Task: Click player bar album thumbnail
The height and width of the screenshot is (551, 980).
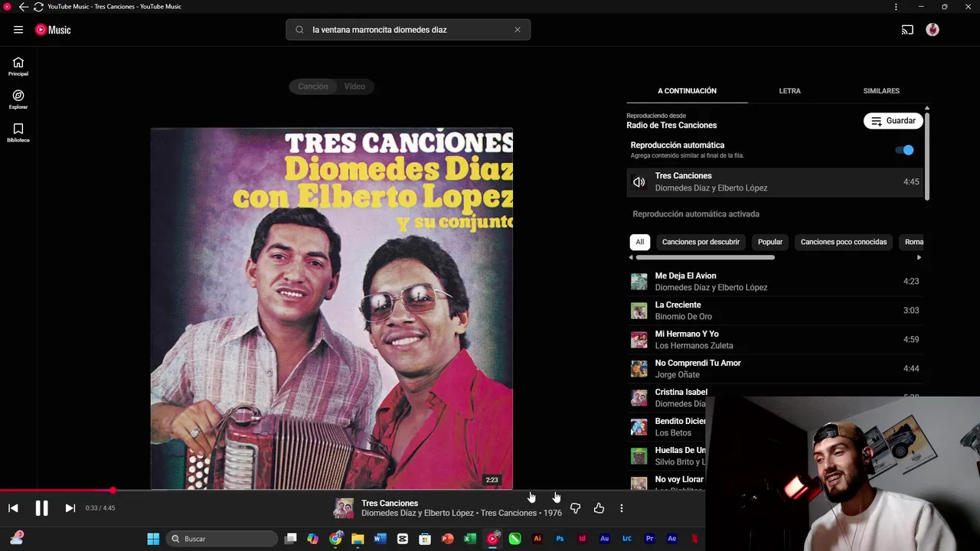Action: click(x=344, y=508)
